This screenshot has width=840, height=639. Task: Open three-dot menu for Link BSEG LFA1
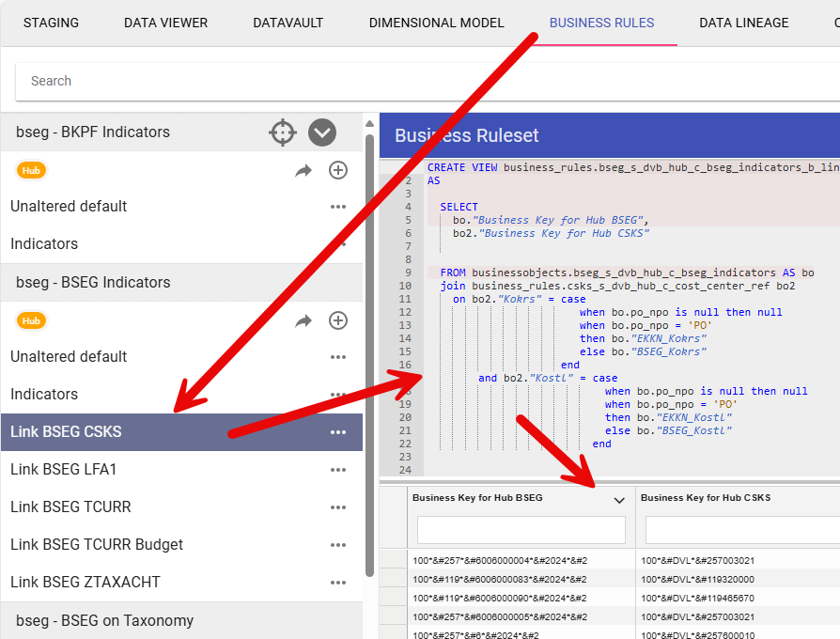[x=338, y=470]
